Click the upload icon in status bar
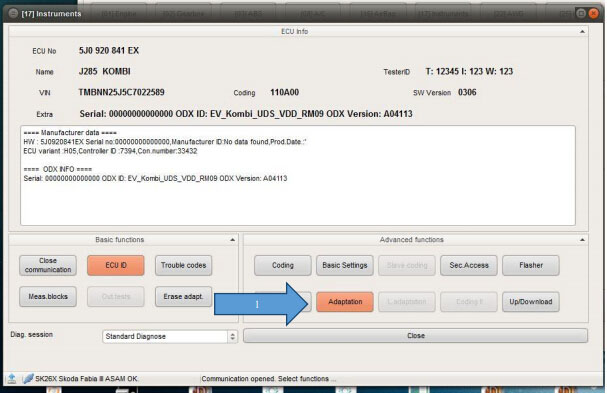Image resolution: width=607 pixels, height=394 pixels. click(12, 379)
